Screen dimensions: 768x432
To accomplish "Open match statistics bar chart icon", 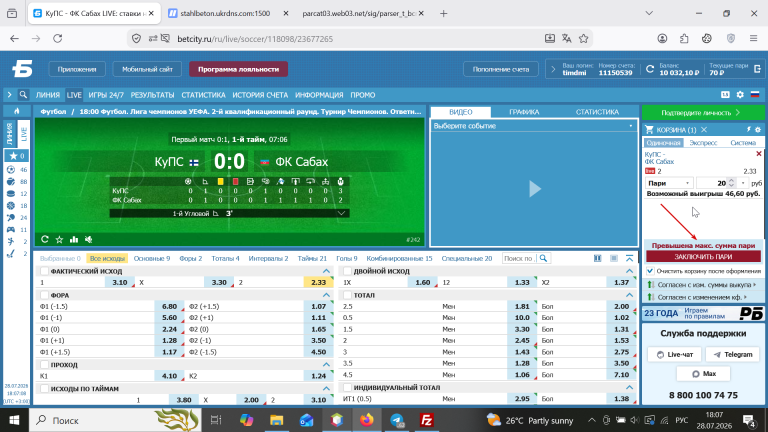I will point(74,240).
